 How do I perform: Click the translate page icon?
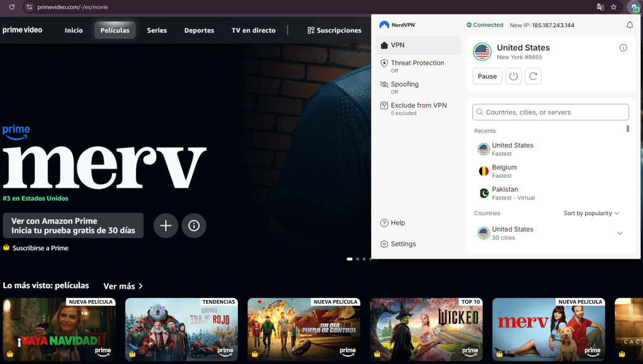tap(600, 7)
